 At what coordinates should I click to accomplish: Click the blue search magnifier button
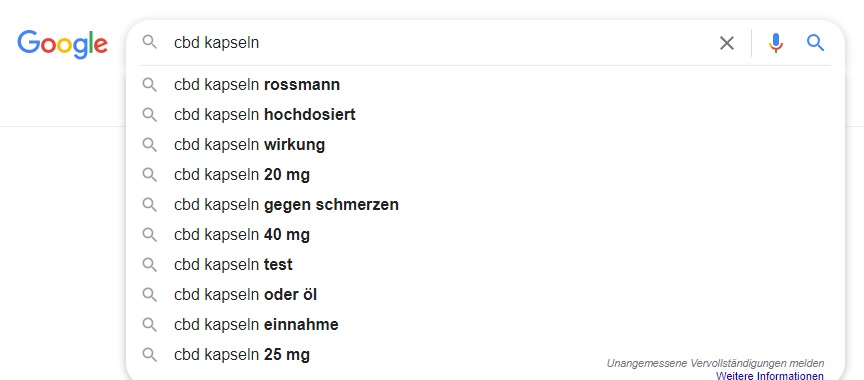click(x=816, y=42)
